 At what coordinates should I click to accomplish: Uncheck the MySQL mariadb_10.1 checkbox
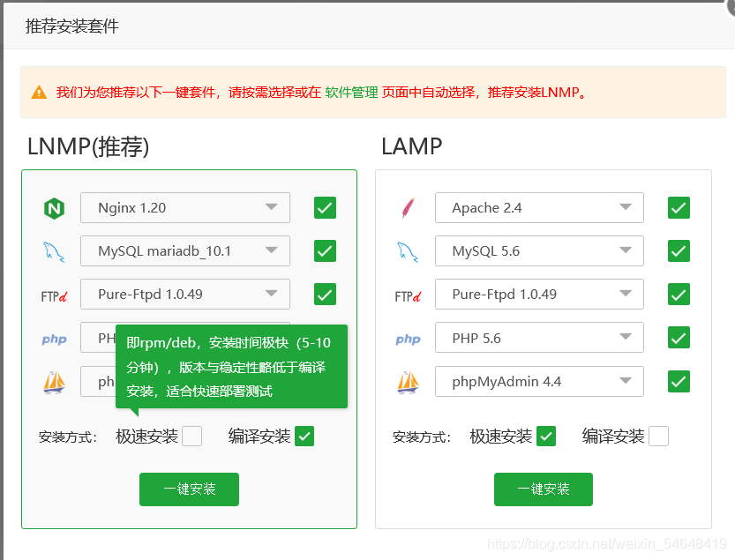coord(326,251)
